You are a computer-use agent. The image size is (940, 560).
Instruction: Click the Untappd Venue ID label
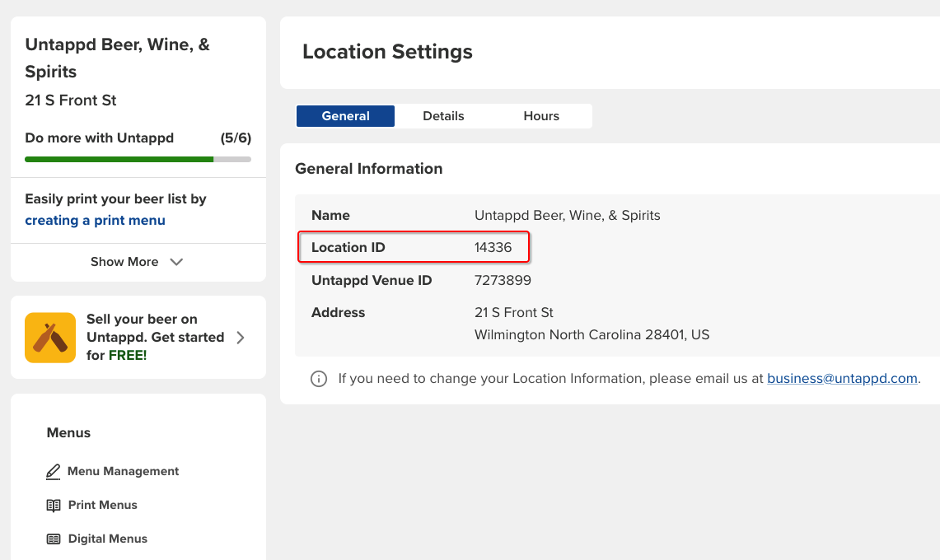372,281
